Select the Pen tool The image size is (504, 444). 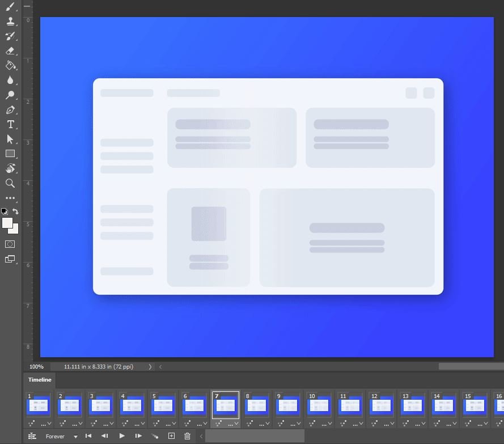click(x=10, y=109)
